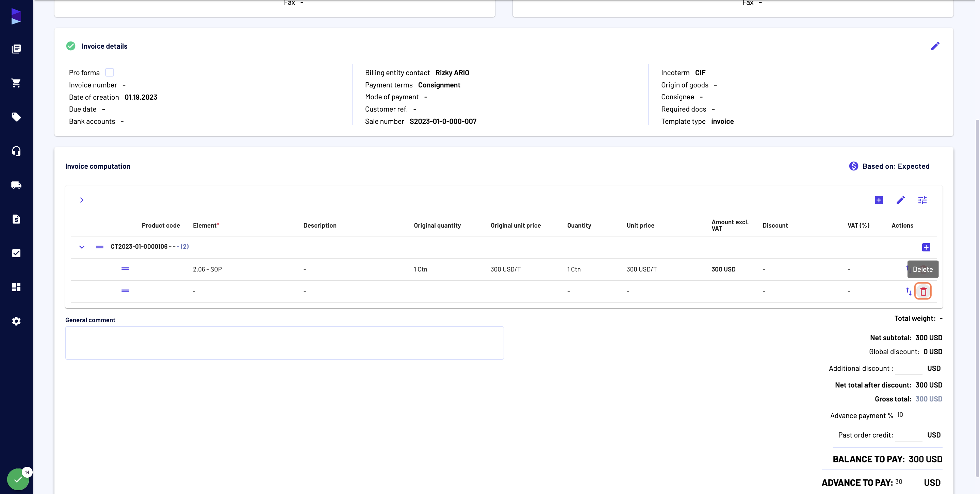Open the settings gear in sidebar

coord(16,321)
